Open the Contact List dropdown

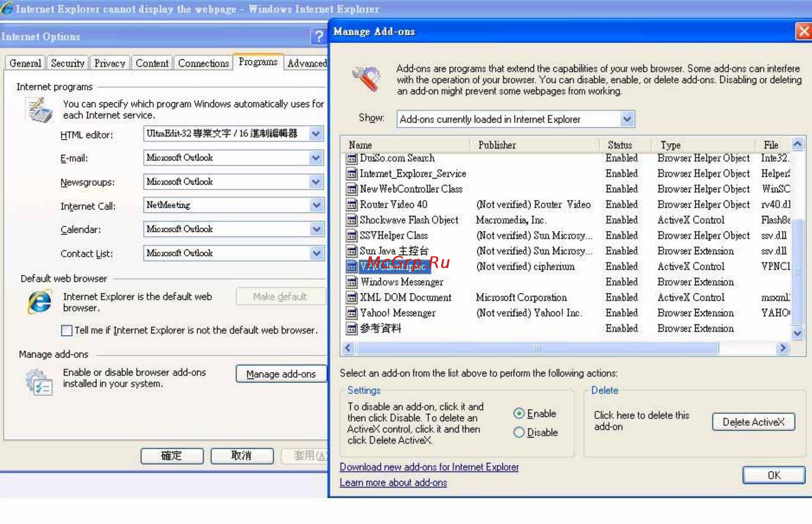pos(316,253)
